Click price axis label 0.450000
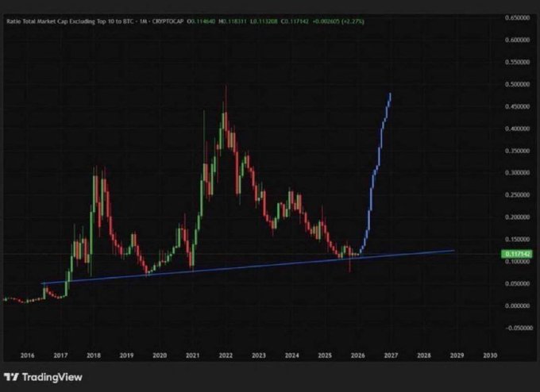The height and width of the screenshot is (392, 540). coord(517,106)
